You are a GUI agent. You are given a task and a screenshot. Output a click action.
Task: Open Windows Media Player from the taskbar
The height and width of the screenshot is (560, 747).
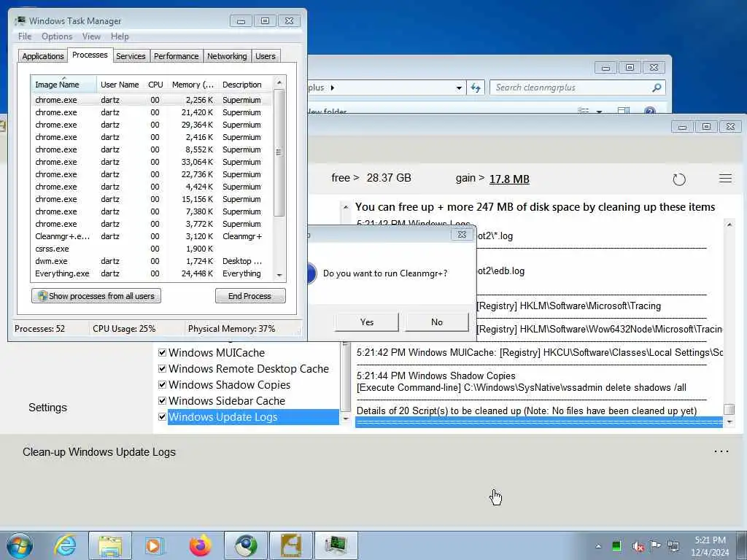click(155, 545)
